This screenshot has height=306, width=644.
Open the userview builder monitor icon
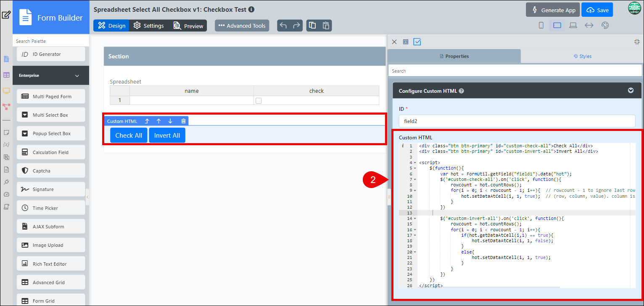[6, 91]
